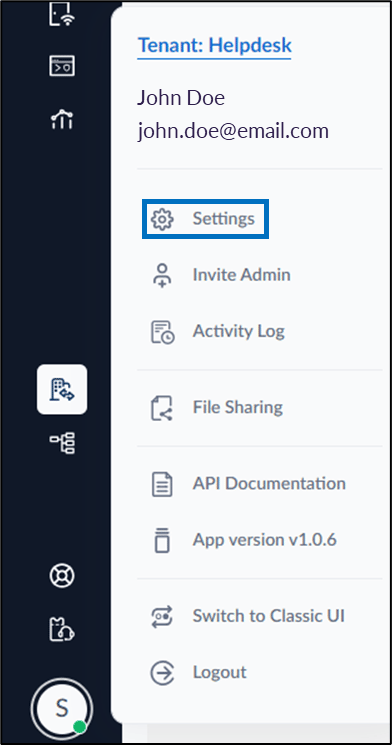Image resolution: width=392 pixels, height=745 pixels.
Task: Click the exit arrow icon beside Logout
Action: pos(162,673)
